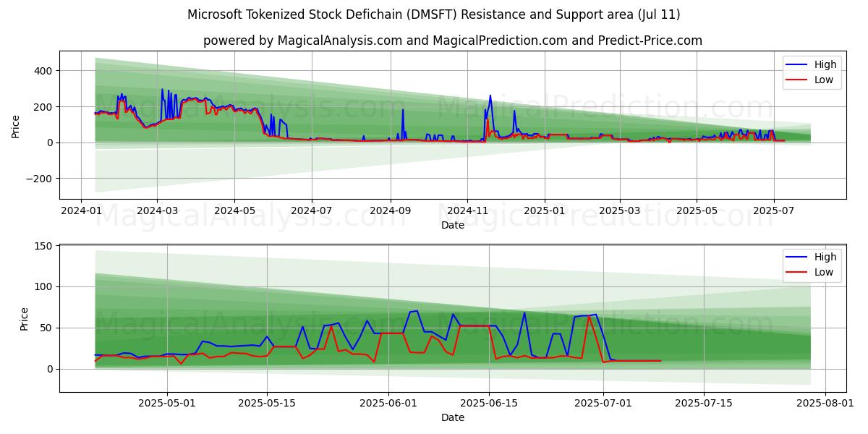Click the '2025-05' x-axis label in top chart
Image resolution: width=868 pixels, height=434 pixels.
point(697,210)
